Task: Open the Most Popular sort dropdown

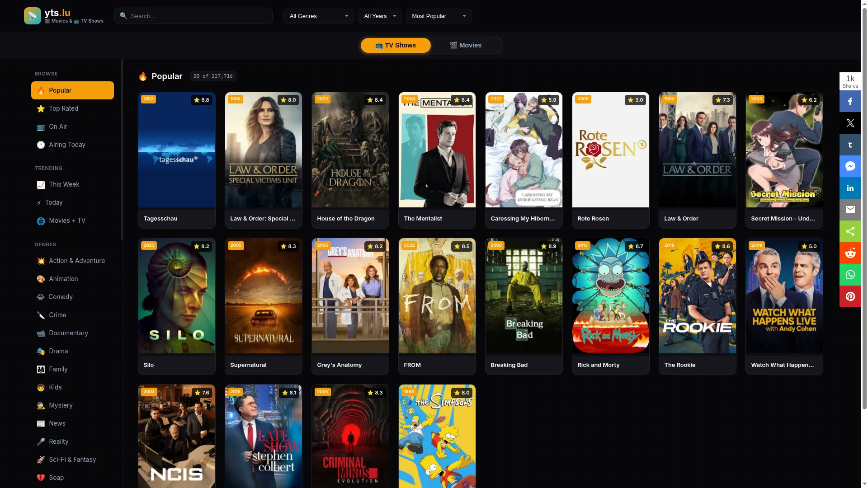Action: [x=439, y=16]
